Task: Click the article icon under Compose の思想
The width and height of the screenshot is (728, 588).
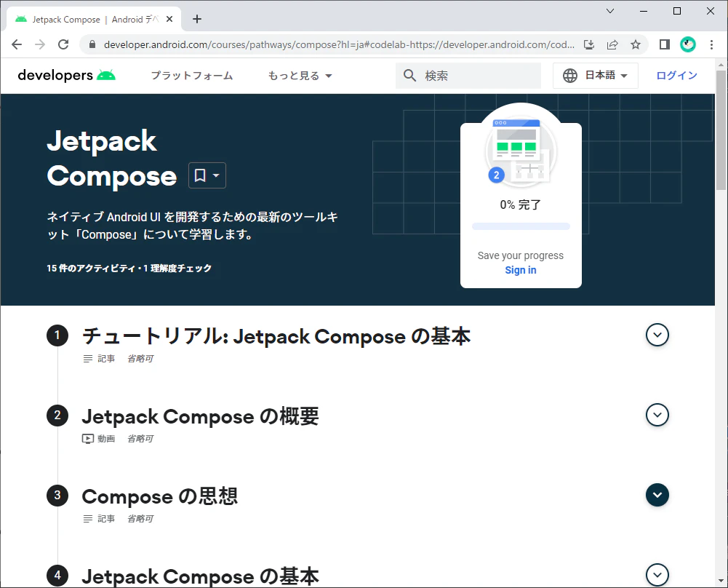Action: pos(88,519)
